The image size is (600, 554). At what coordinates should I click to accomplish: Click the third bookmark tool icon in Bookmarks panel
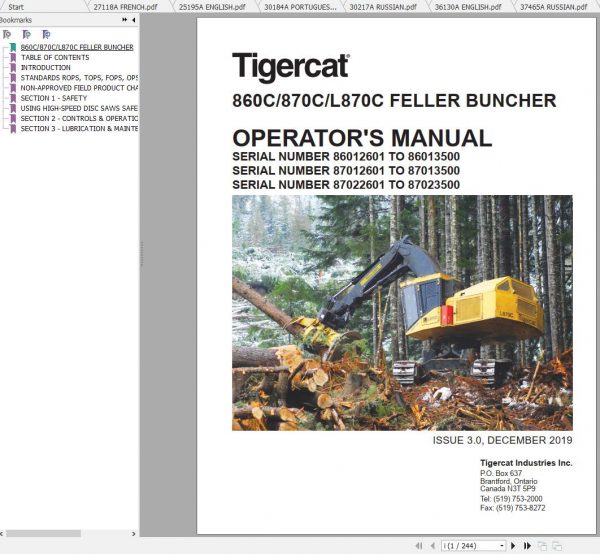point(46,34)
